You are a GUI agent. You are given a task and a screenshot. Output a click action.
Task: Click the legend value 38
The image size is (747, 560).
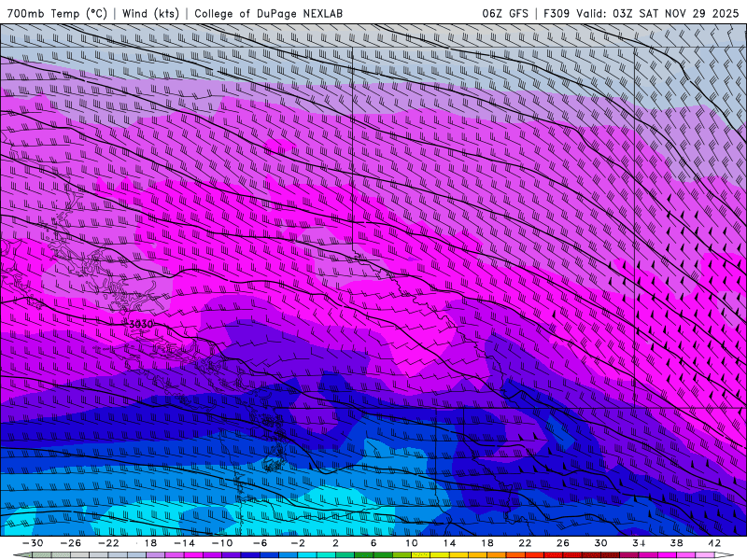(676, 543)
